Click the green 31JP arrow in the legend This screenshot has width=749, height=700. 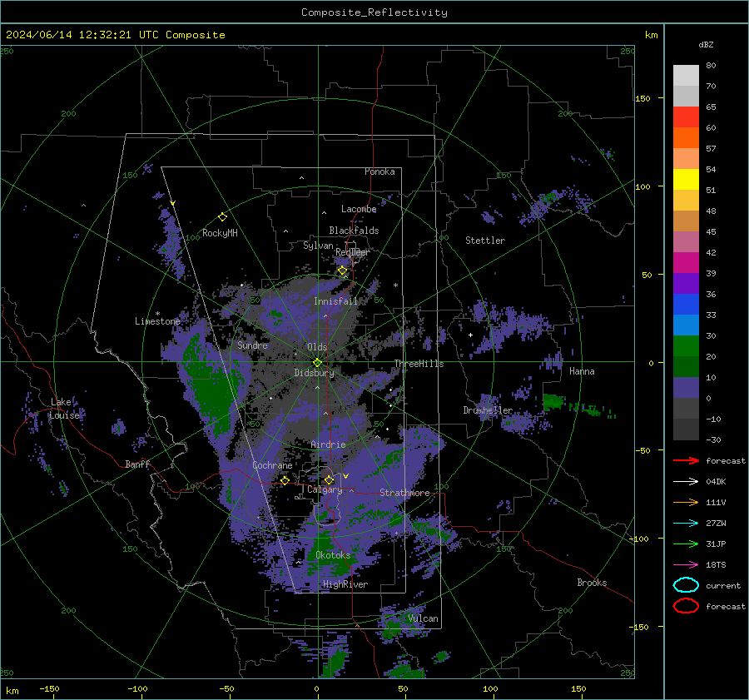click(686, 544)
